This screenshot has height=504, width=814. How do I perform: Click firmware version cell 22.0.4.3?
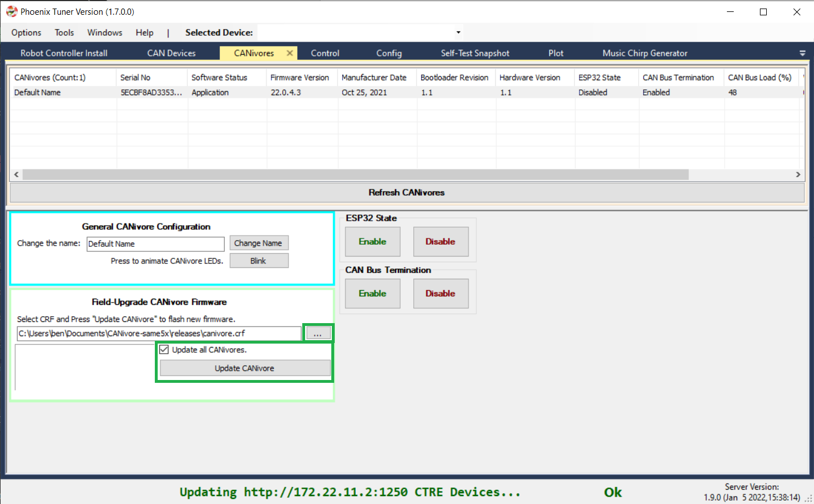286,92
